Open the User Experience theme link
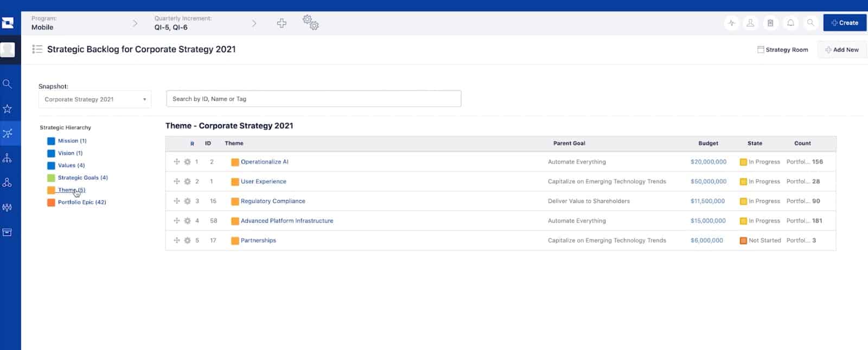Screen dimensions: 868x350 coord(264,182)
